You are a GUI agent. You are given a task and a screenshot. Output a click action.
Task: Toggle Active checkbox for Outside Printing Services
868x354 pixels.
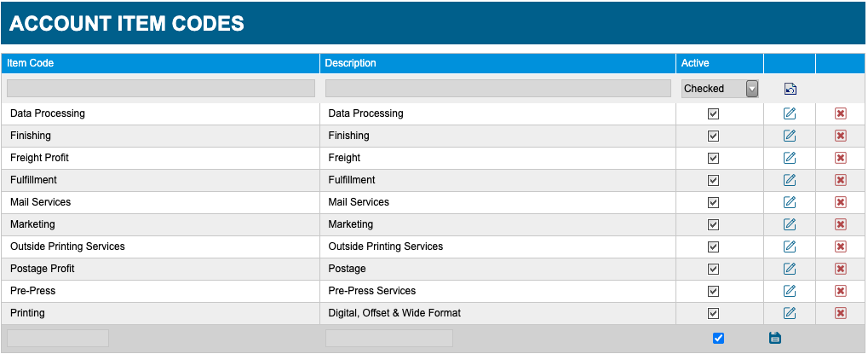click(714, 247)
